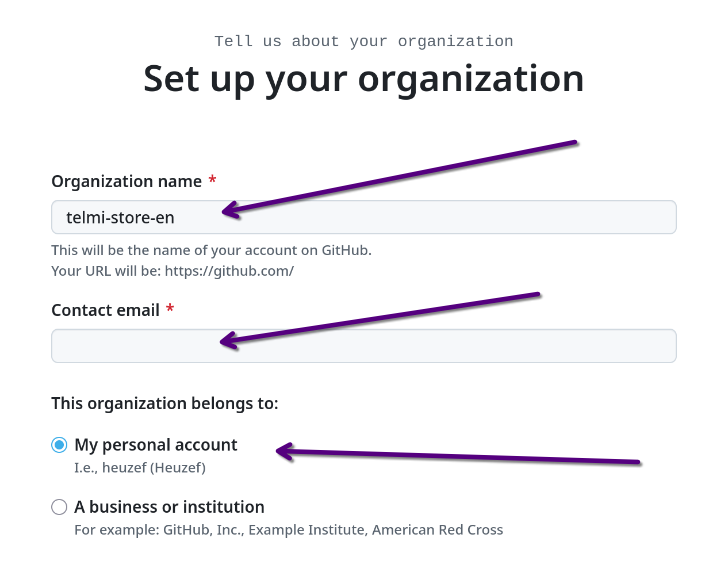Click the purple arrow pointing at Contact email field
Viewport: 706px width, 569px height.
(x=380, y=318)
